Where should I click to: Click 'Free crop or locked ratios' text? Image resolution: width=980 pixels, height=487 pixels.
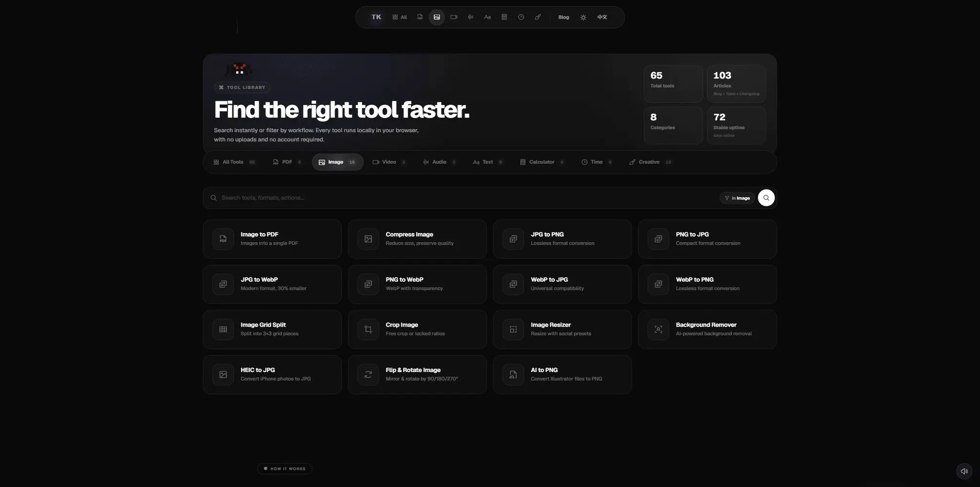(x=415, y=334)
